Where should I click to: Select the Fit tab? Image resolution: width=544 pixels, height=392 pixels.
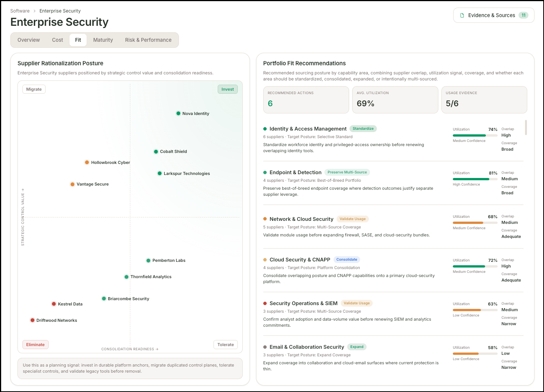[78, 40]
